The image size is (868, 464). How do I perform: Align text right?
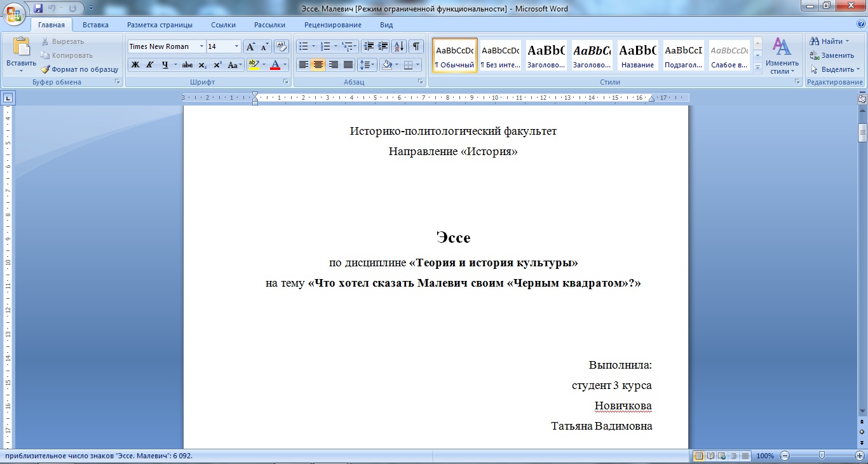[333, 65]
